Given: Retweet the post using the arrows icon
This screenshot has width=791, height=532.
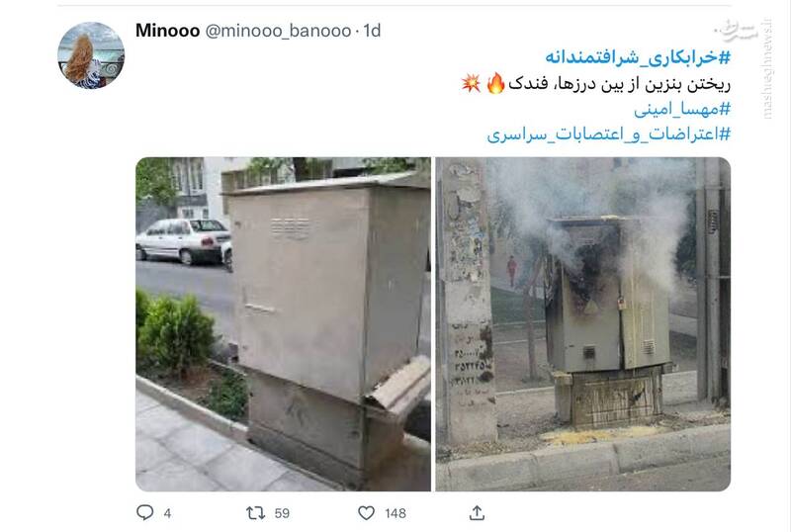Looking at the screenshot, I should coord(255,513).
